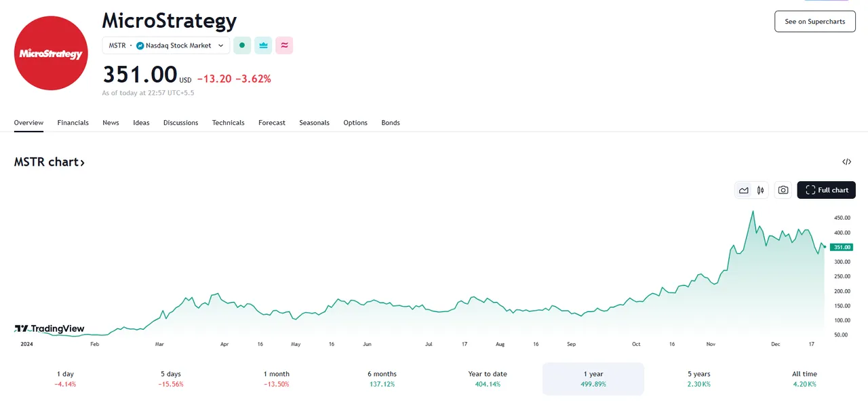Image resolution: width=868 pixels, height=401 pixels.
Task: Select the 5 days range
Action: (x=171, y=379)
